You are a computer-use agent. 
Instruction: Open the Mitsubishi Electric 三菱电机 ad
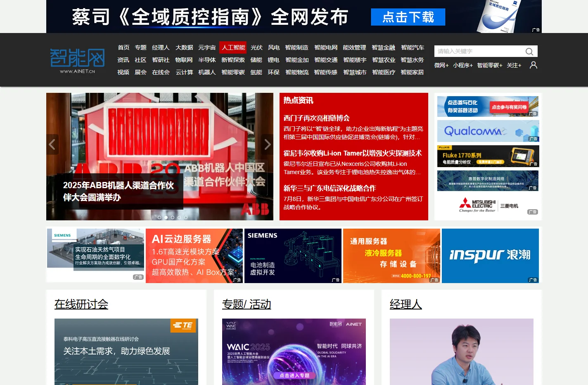point(488,204)
